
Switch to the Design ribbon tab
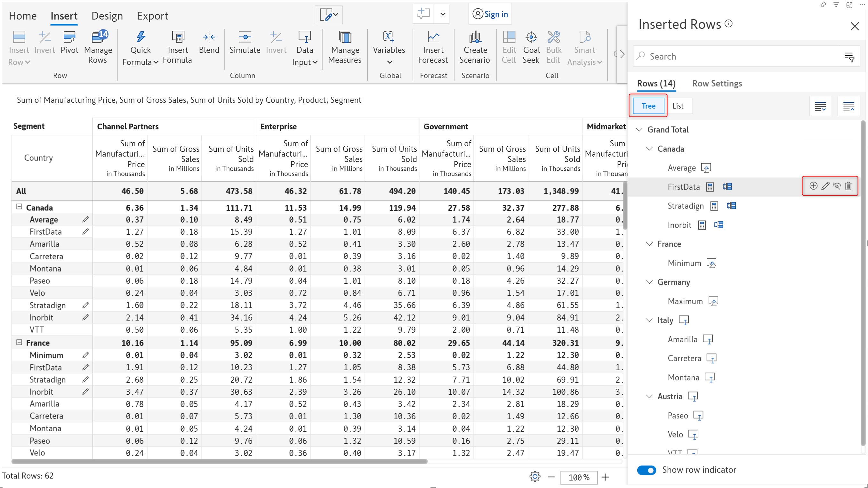(107, 16)
